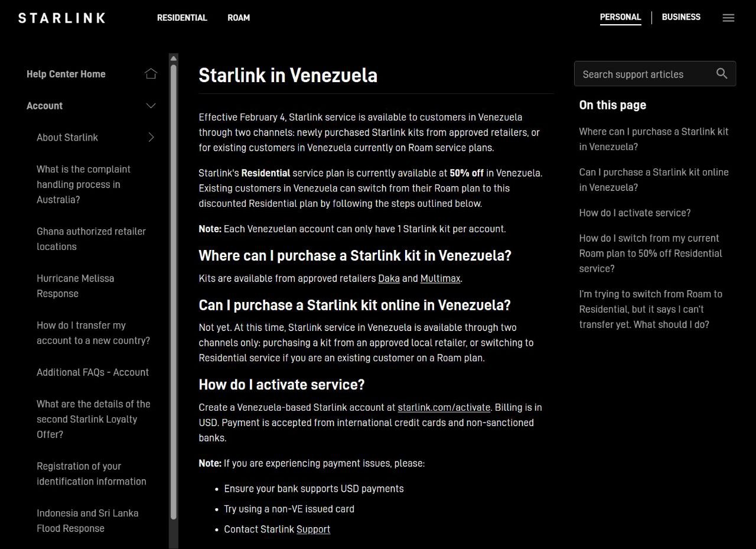Viewport: 756px width, 549px height.
Task: Switch to the Business tab
Action: click(x=681, y=17)
